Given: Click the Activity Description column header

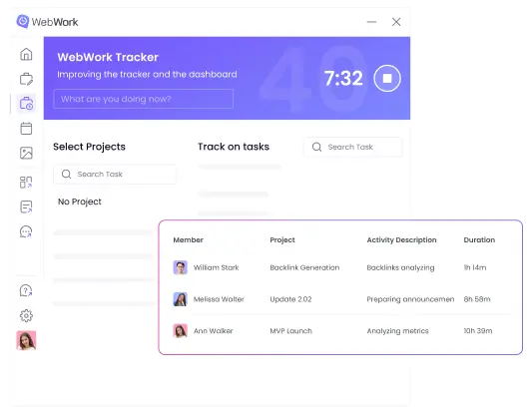Looking at the screenshot, I should tap(401, 240).
